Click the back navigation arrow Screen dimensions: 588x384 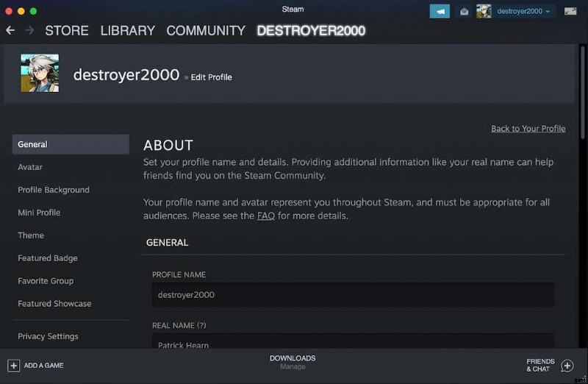[10, 30]
